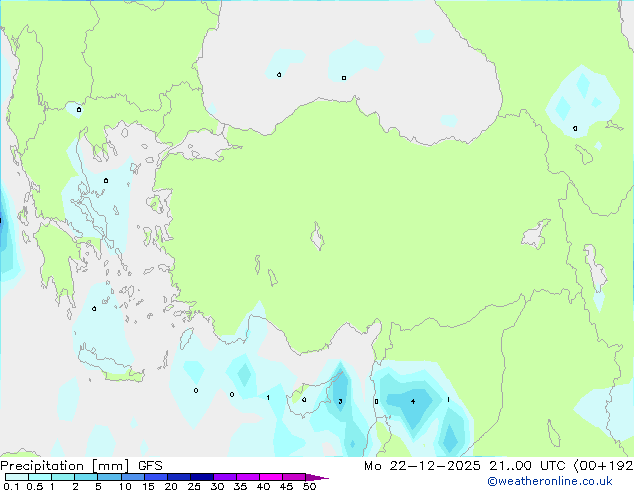Viewport: 634px width, 490px height.
Task: Click the 0.1–0.5 mm palest legend swatch
Action: 17,477
